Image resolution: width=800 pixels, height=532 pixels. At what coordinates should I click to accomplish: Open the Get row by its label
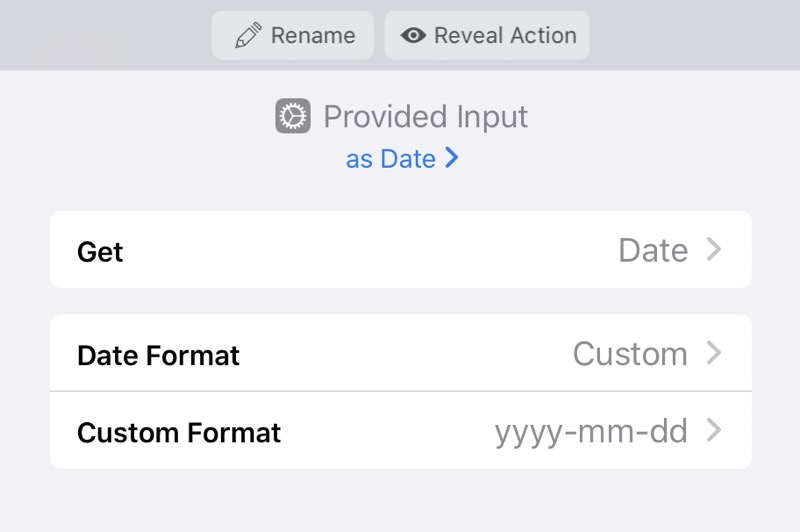[x=100, y=251]
